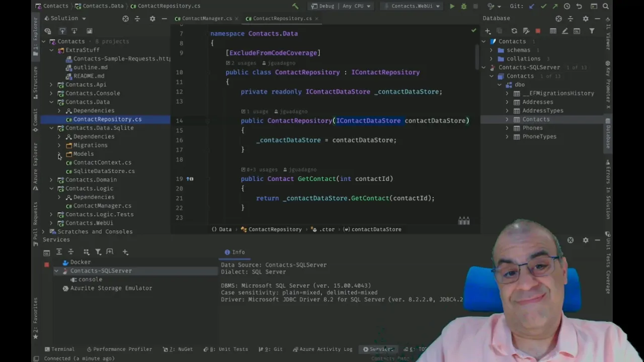
Task: Click the Git push arrow icon
Action: [555, 6]
